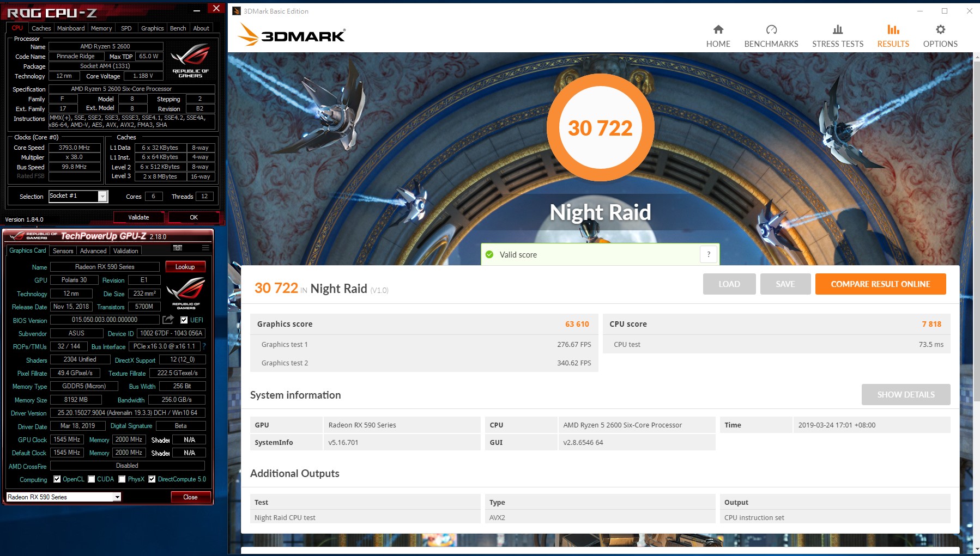This screenshot has height=556, width=980.
Task: Open About tab in CPU-Z
Action: coord(201,28)
